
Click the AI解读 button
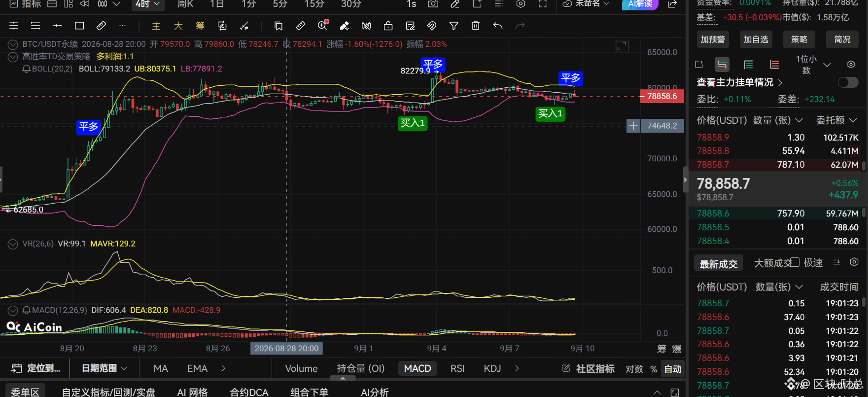(640, 4)
